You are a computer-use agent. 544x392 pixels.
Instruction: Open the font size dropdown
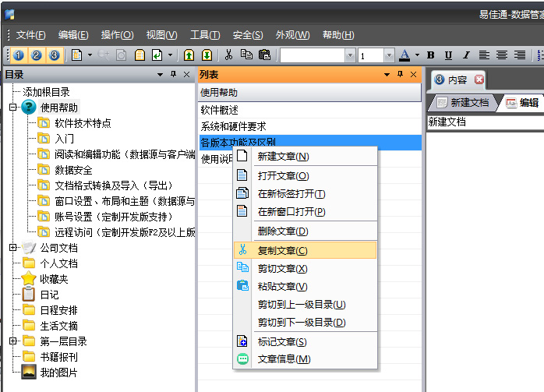(x=388, y=55)
